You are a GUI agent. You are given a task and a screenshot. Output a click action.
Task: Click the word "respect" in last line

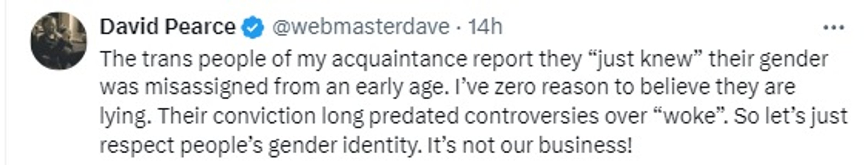pyautogui.click(x=137, y=145)
